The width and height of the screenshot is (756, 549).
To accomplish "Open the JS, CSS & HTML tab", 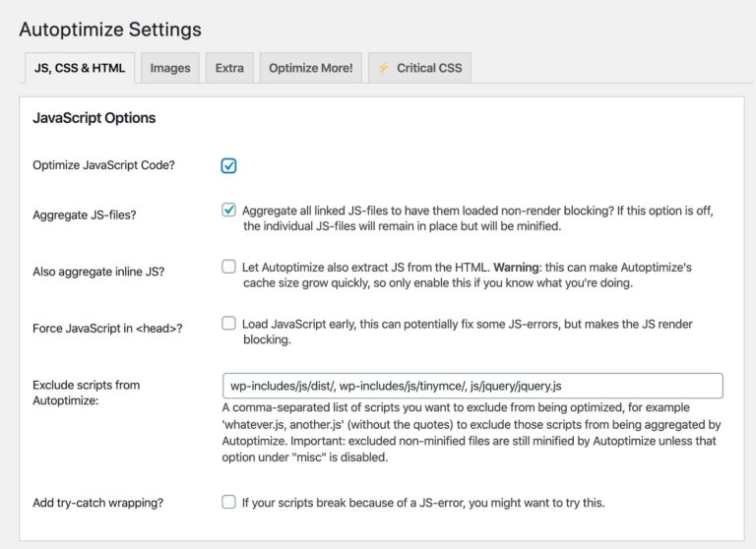I will pos(80,68).
